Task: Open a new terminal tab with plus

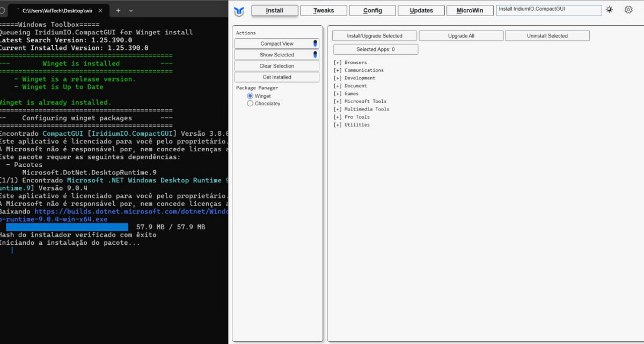Action: 118,10
